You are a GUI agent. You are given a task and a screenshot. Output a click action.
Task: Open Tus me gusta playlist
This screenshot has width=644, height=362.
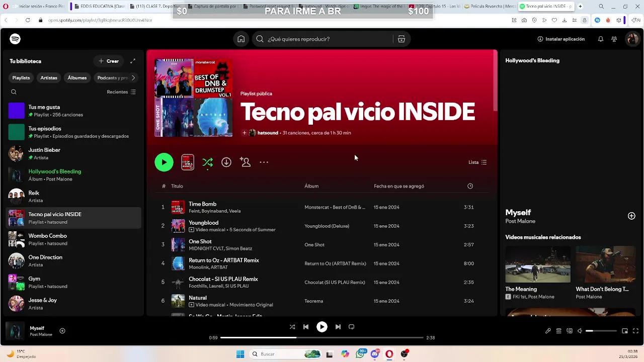pos(73,111)
